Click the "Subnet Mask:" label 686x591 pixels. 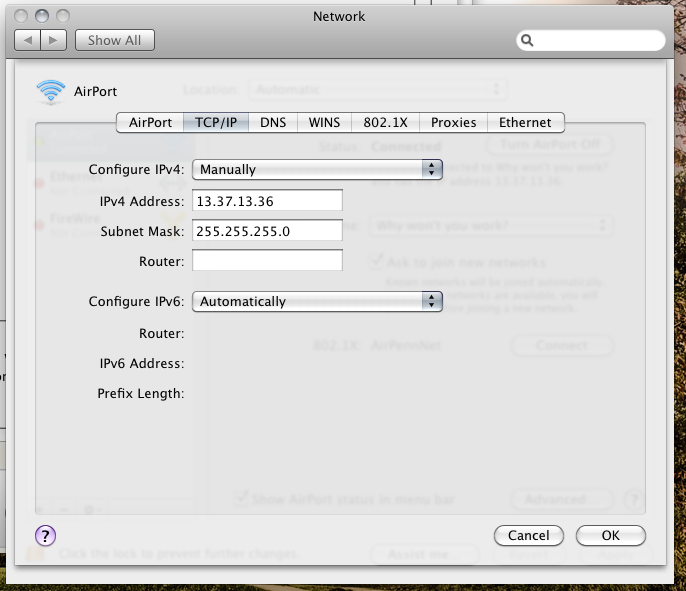pyautogui.click(x=143, y=231)
